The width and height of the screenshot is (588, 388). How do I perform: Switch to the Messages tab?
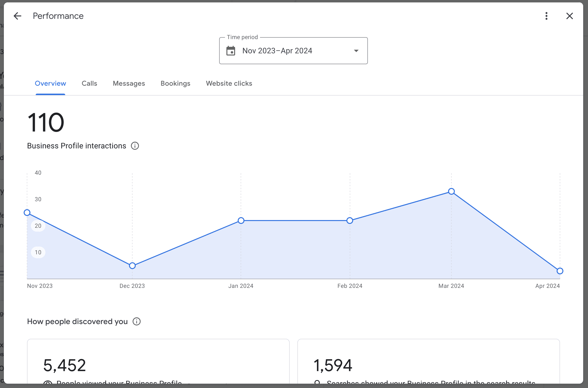[129, 83]
